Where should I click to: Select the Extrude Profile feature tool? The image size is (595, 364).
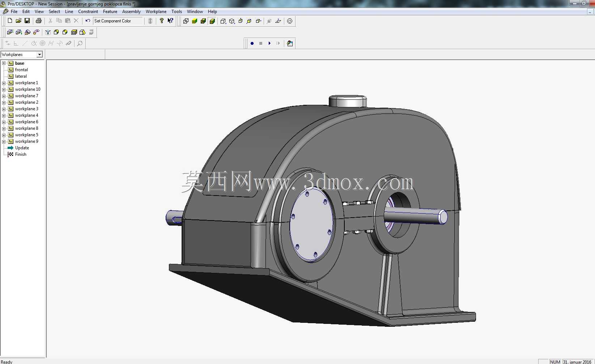[10, 32]
